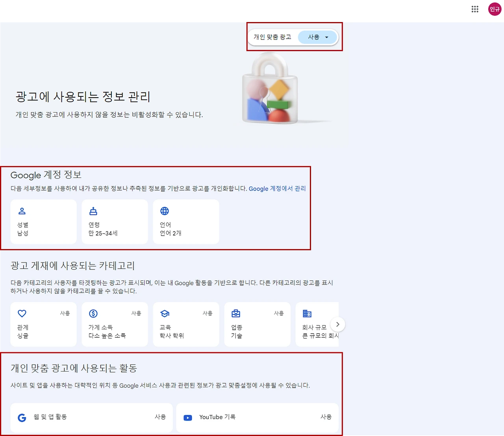
Task: Toggle 사용 status on the 업종 card
Action: point(279,313)
